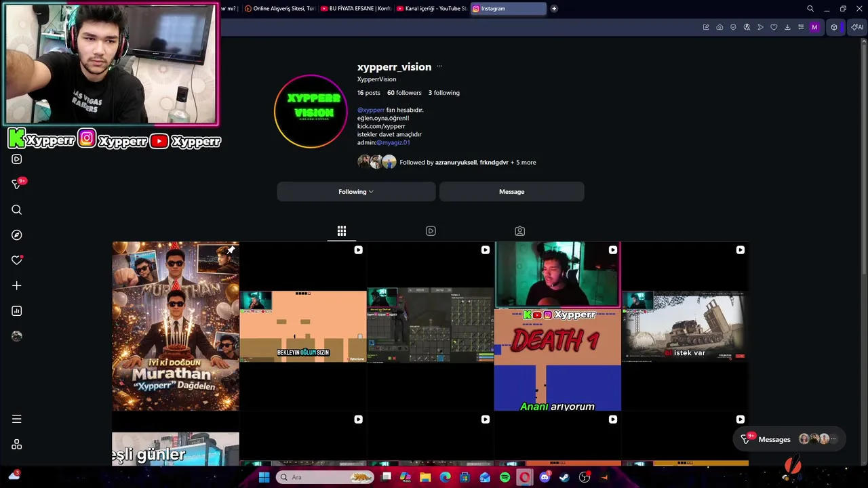This screenshot has width=868, height=488.
Task: Click the xypperr_vision username heading
Action: (x=394, y=66)
